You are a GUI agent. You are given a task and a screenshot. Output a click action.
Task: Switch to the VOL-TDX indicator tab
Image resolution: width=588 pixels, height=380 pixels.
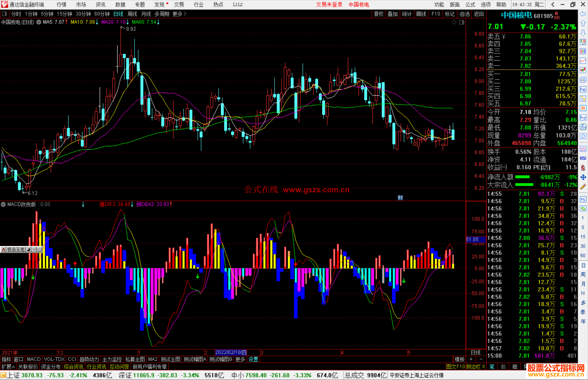[54, 360]
